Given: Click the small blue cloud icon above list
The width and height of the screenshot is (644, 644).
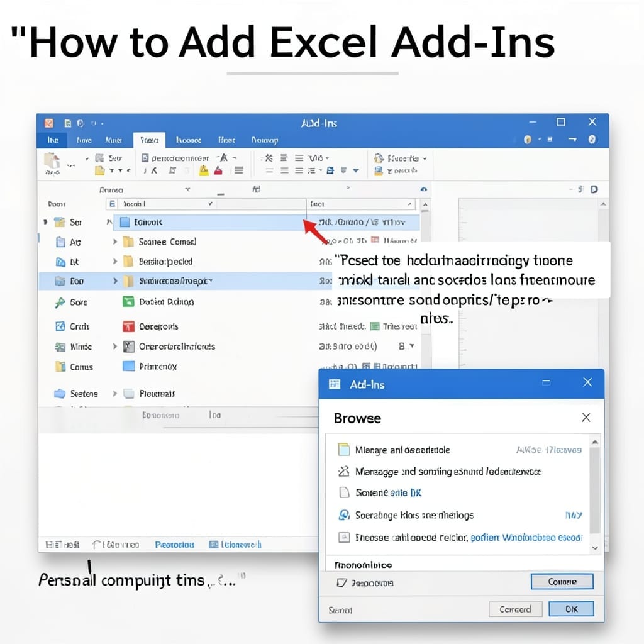Looking at the screenshot, I should pos(424,189).
